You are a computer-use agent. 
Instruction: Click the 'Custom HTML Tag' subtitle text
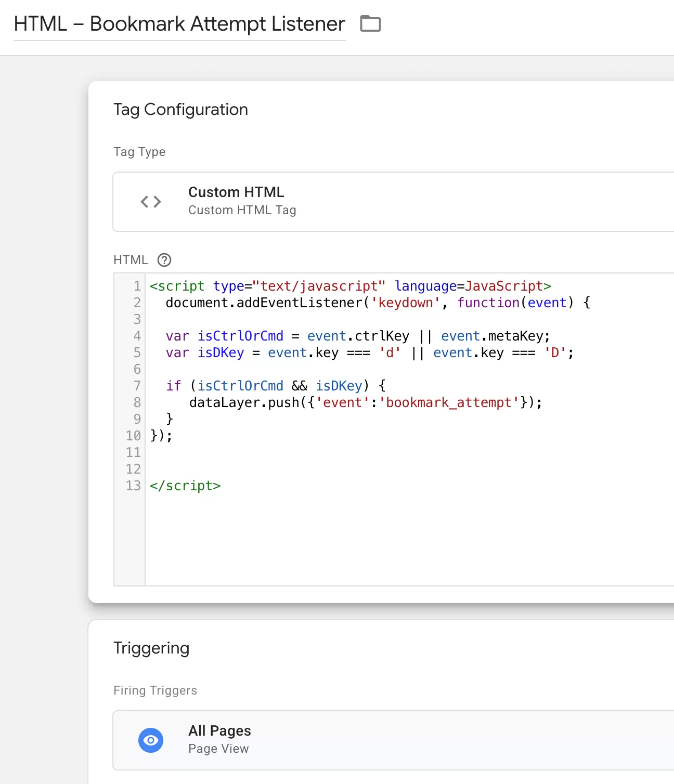pyautogui.click(x=242, y=210)
